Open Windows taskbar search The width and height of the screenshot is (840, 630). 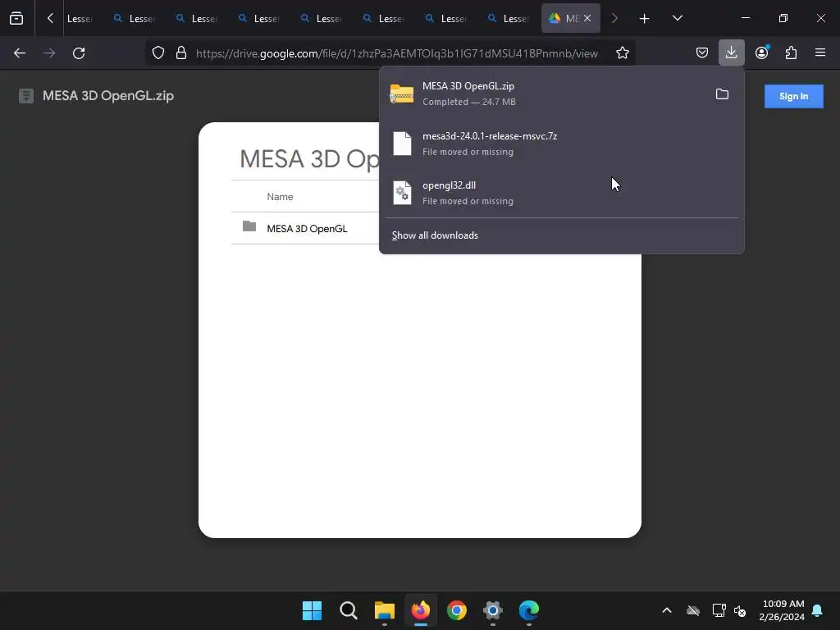coord(348,610)
